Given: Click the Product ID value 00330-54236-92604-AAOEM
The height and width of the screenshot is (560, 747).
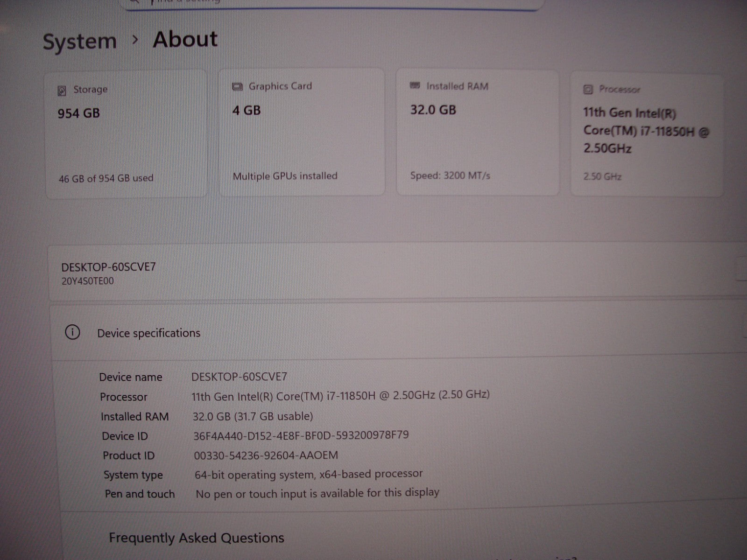Looking at the screenshot, I should [266, 455].
